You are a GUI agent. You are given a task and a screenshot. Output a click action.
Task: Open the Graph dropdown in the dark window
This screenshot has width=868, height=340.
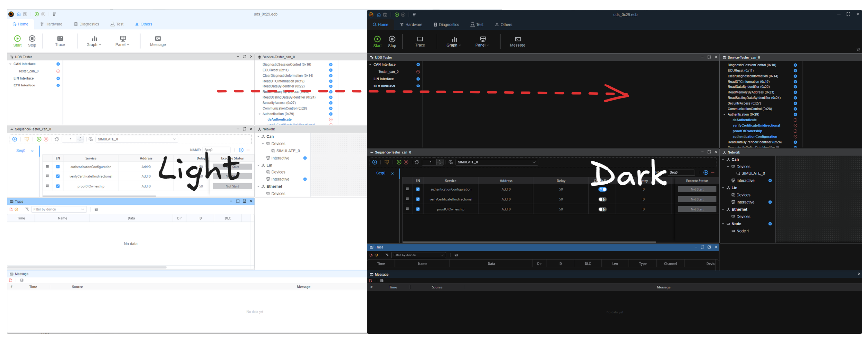pos(454,41)
